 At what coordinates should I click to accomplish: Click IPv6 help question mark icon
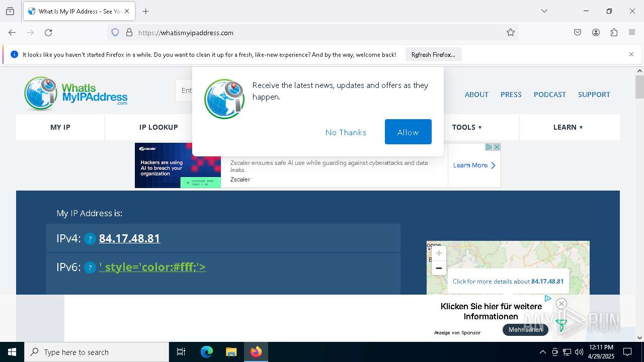point(90,267)
